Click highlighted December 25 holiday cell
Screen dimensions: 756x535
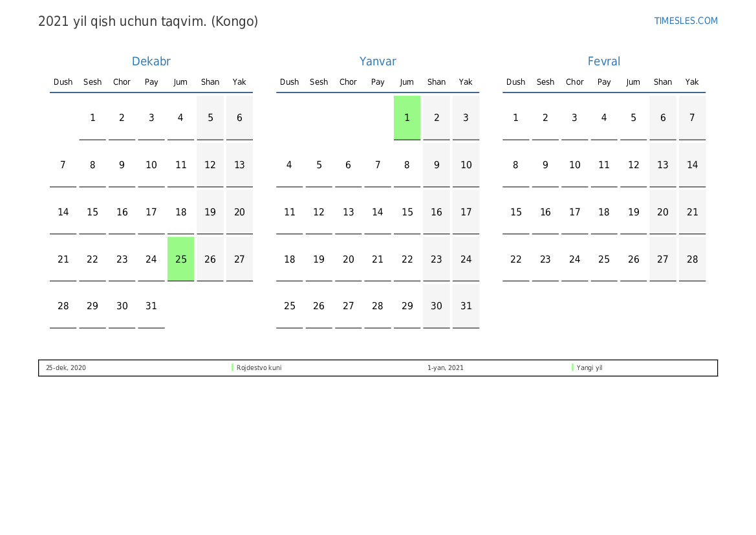click(181, 259)
